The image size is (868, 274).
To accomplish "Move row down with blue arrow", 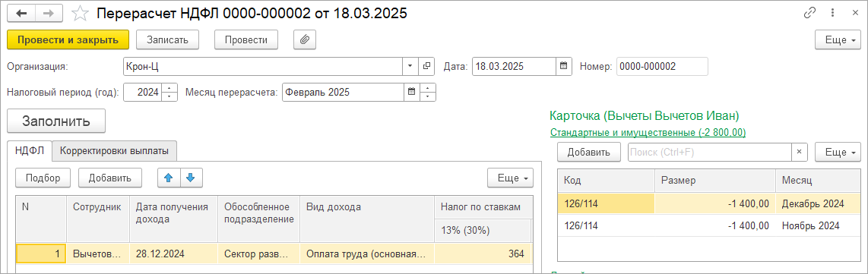I will (x=191, y=178).
